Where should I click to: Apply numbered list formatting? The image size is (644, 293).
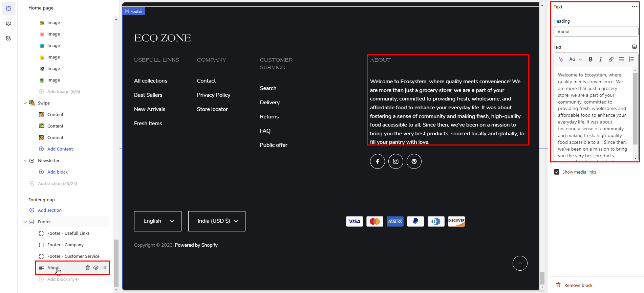click(x=631, y=59)
